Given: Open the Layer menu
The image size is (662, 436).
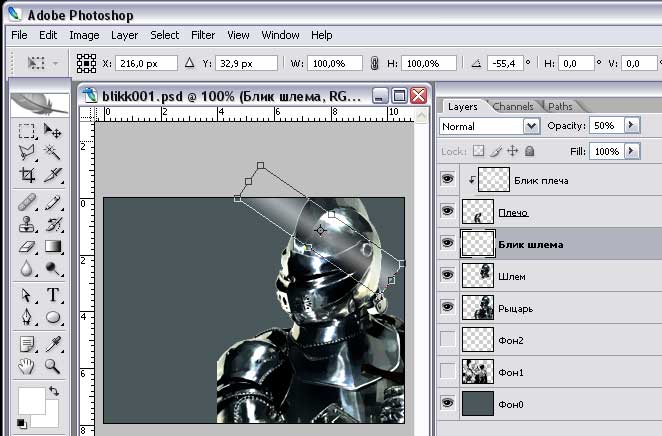Looking at the screenshot, I should coord(125,35).
